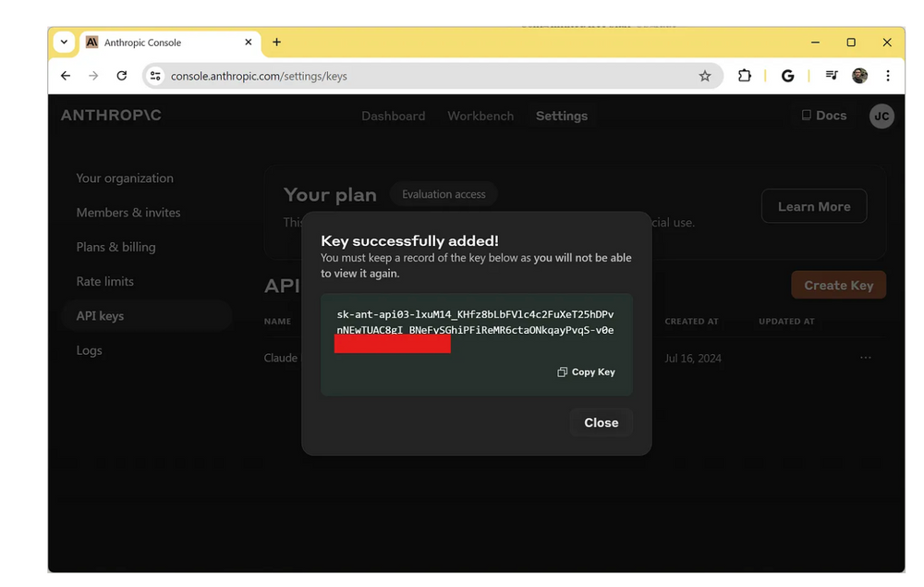Screen dimensions: 924x587
Task: Click the Copy Key icon button
Action: click(587, 372)
